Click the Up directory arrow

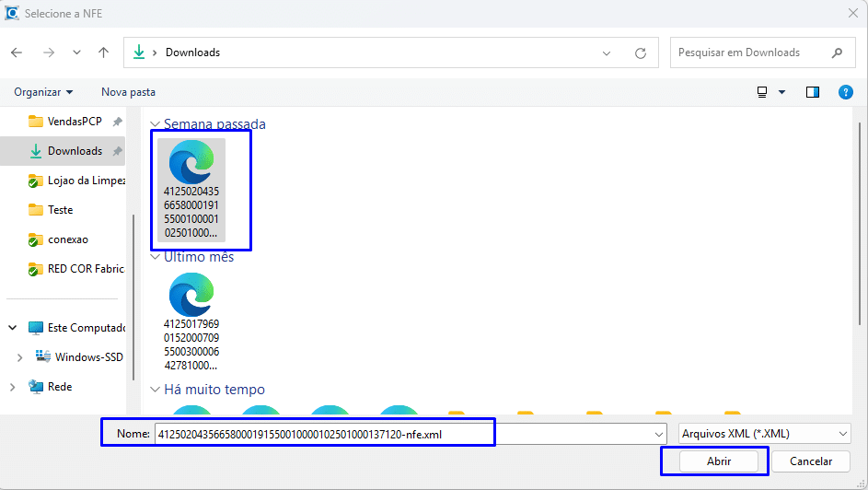tap(104, 52)
